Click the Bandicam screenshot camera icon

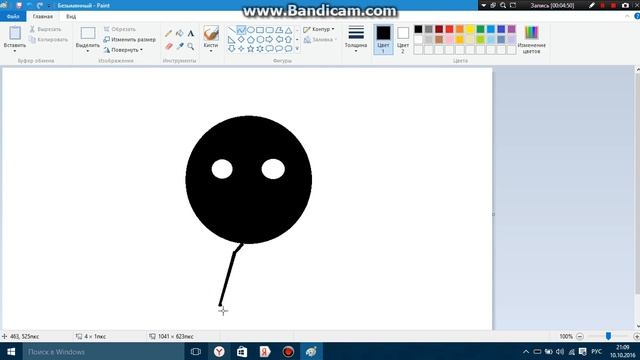[625, 5]
